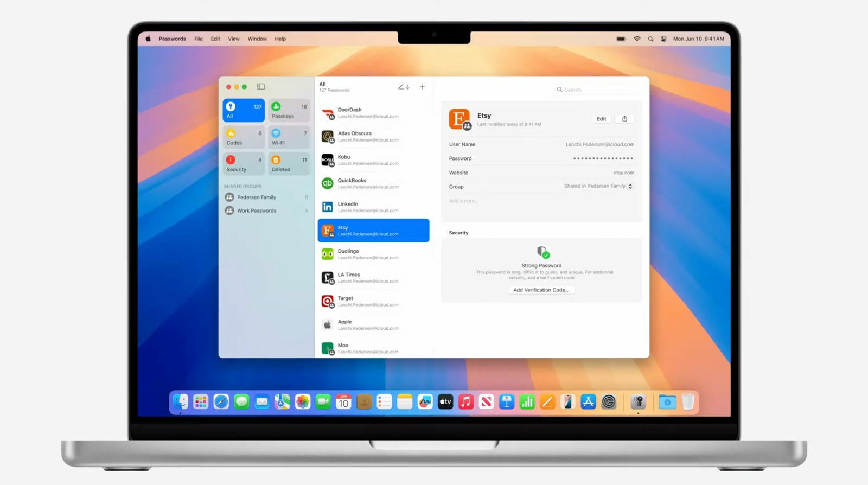The image size is (868, 485).
Task: Open the Trash in the Dock
Action: pos(688,402)
